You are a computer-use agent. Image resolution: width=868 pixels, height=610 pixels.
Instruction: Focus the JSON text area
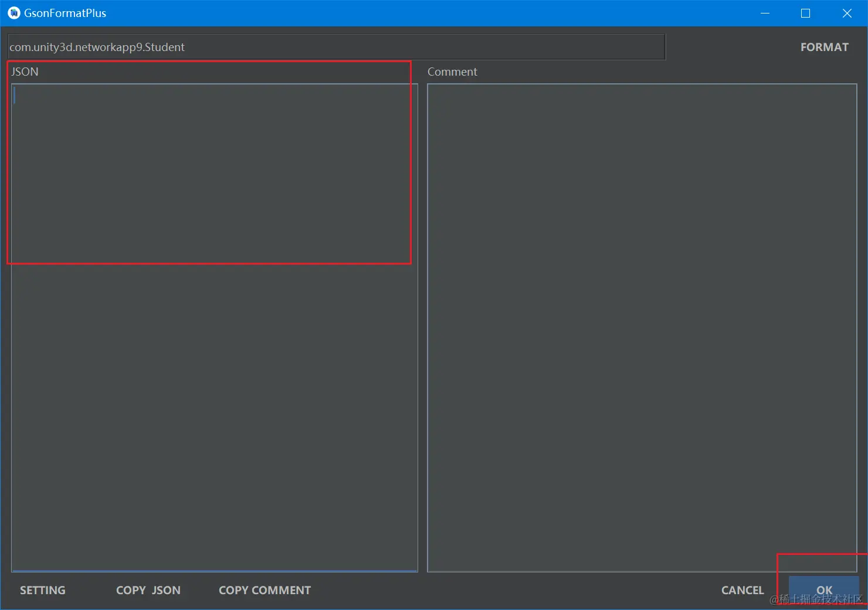click(215, 328)
